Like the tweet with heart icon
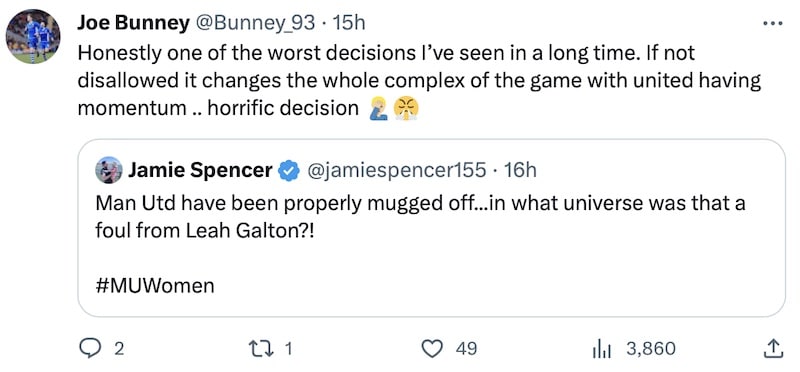 [433, 349]
